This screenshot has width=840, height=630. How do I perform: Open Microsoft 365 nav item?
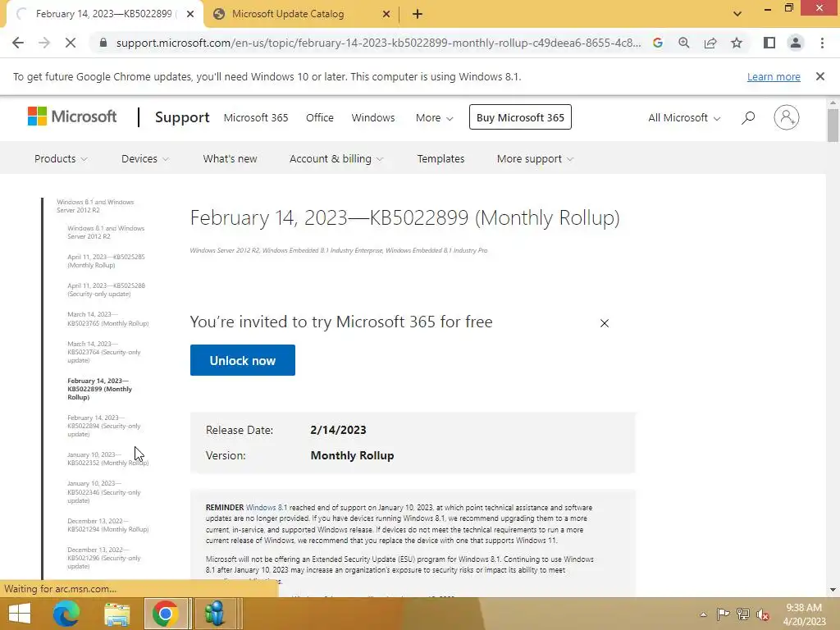pyautogui.click(x=256, y=117)
